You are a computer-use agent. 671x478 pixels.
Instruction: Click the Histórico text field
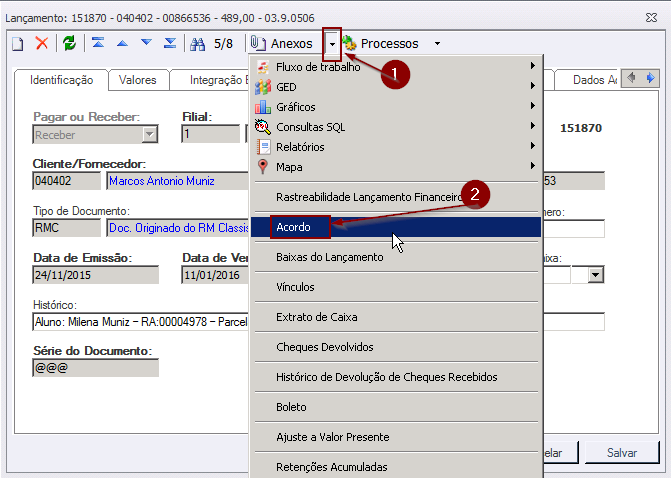pos(140,322)
